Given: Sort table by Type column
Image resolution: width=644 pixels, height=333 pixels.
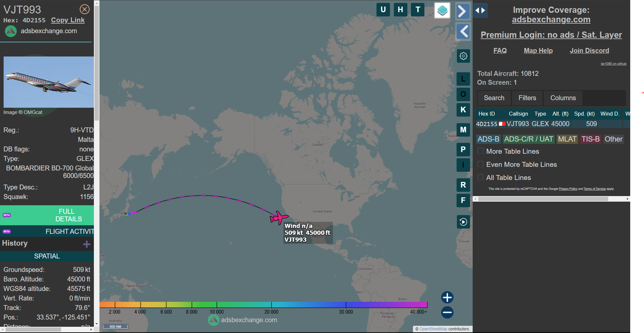Looking at the screenshot, I should pyautogui.click(x=540, y=114).
